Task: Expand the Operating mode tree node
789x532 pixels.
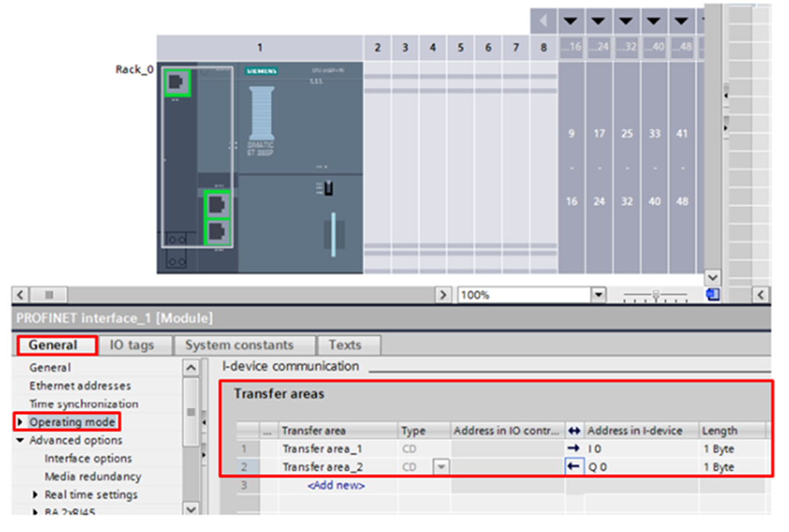Action: coord(20,422)
